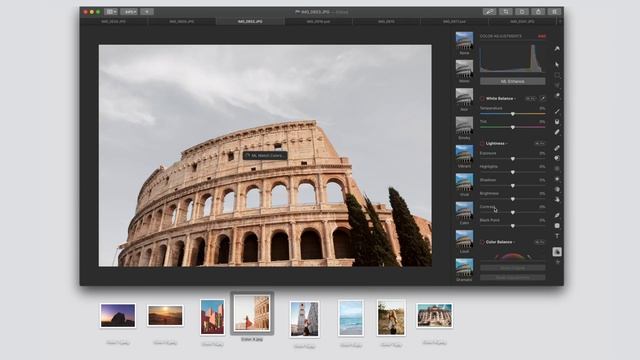Click the Black Point slider handle
This screenshot has width=640, height=360.
point(513,226)
